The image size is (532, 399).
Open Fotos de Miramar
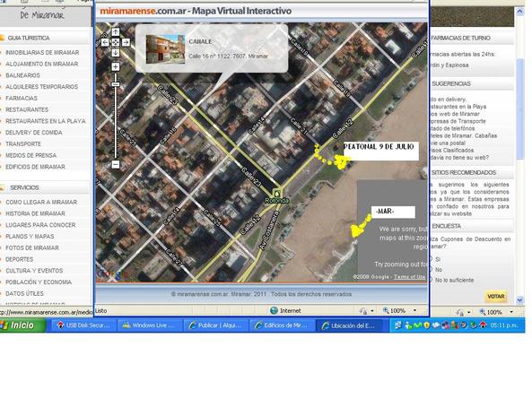[32, 247]
